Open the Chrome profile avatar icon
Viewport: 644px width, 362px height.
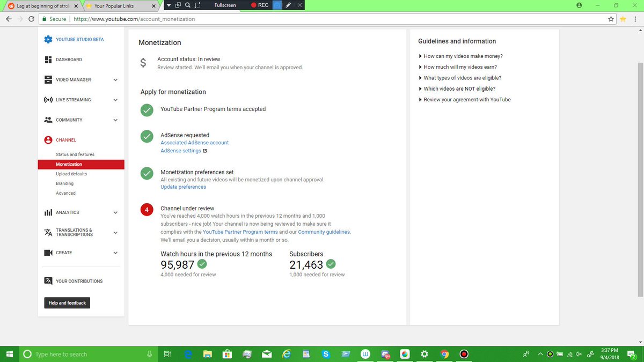(579, 5)
